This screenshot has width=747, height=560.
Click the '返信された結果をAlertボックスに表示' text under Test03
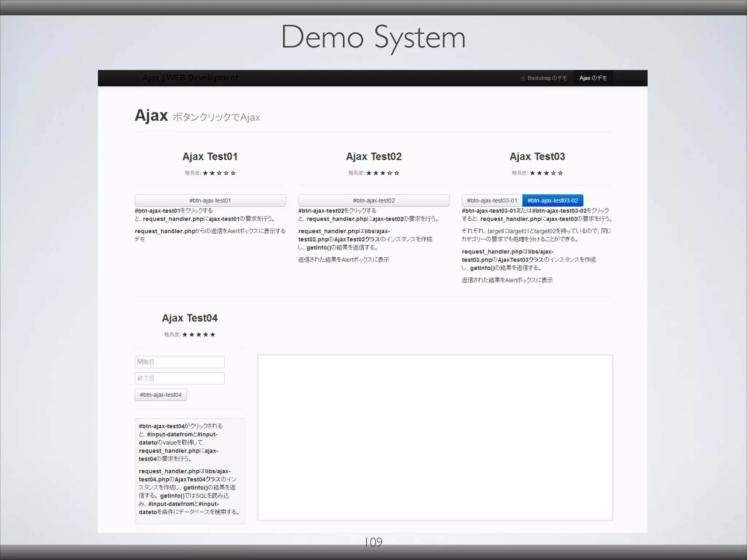click(507, 280)
